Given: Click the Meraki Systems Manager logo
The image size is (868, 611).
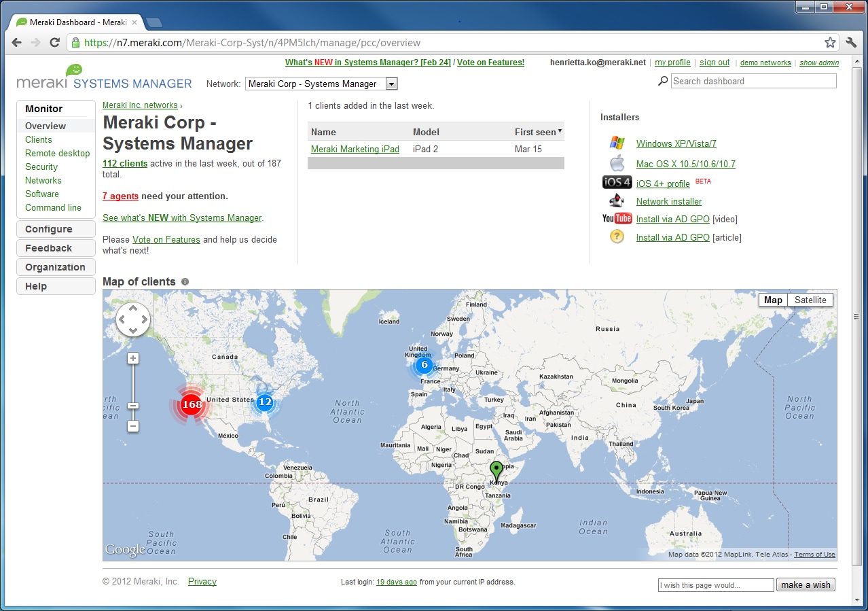Looking at the screenshot, I should [105, 77].
